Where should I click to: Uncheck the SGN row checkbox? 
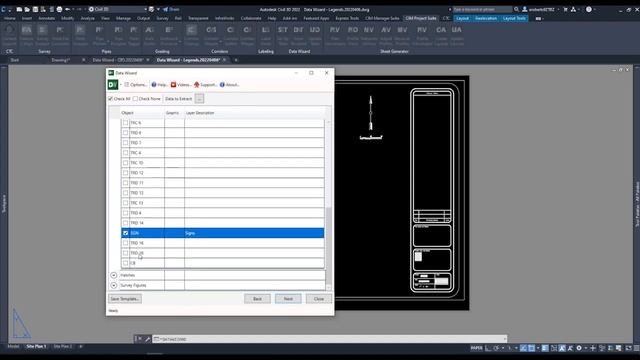pos(125,233)
